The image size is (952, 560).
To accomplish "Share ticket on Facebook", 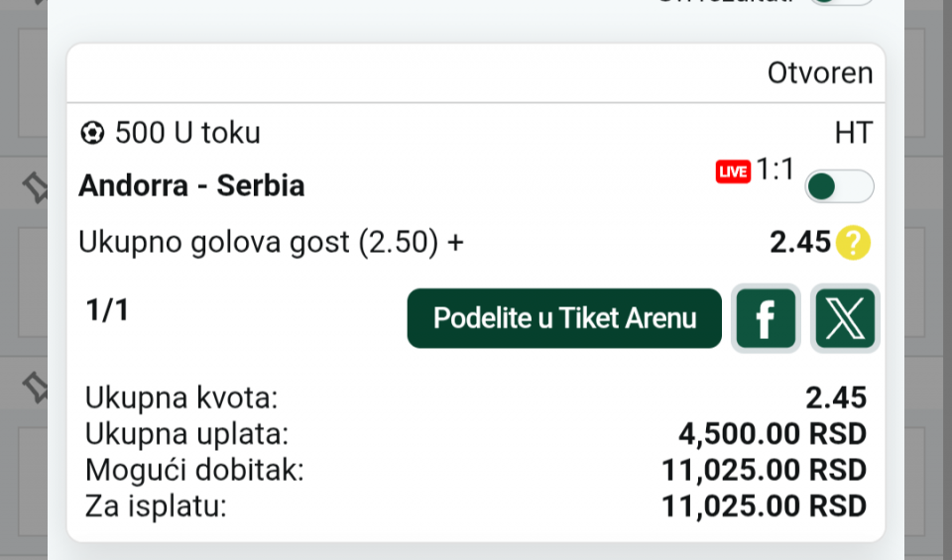I will [766, 319].
